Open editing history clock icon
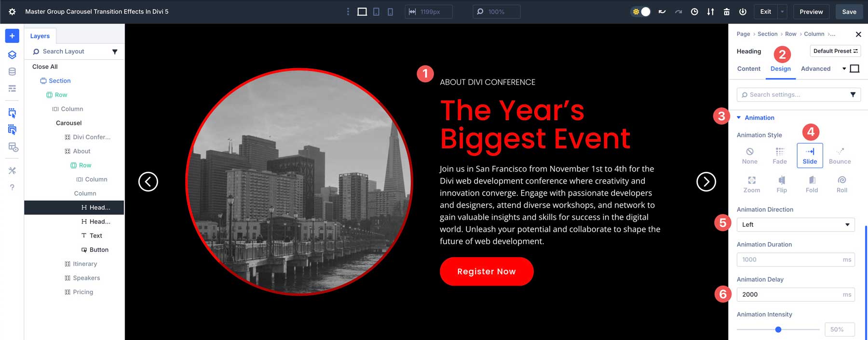The height and width of the screenshot is (340, 868). point(694,12)
